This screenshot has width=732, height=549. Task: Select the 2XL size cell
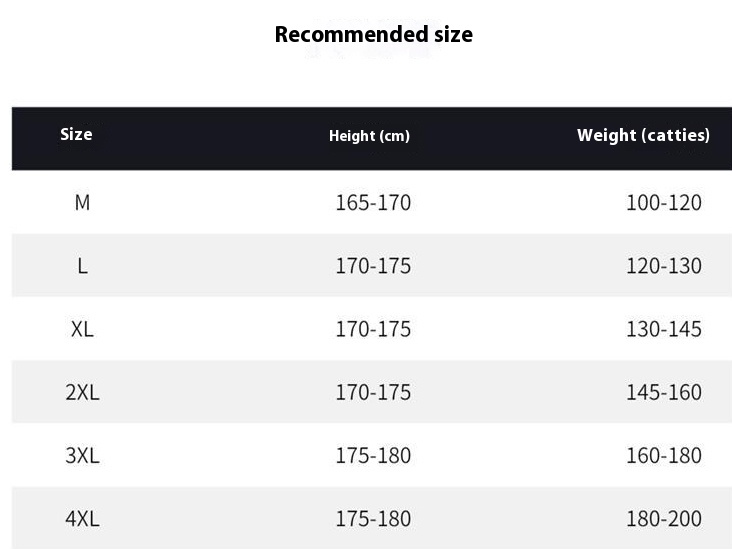(82, 392)
